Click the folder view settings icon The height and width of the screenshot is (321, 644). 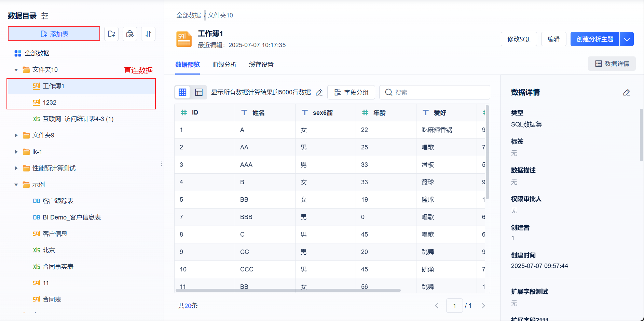point(130,34)
